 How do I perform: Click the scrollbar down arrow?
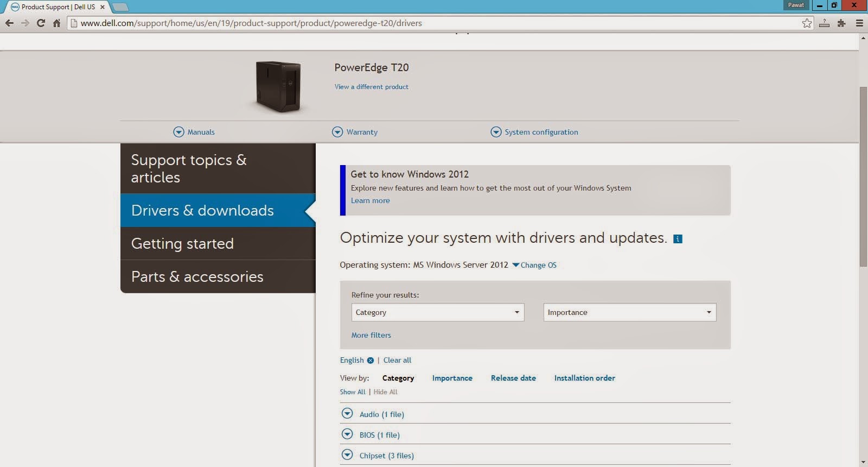(x=863, y=462)
